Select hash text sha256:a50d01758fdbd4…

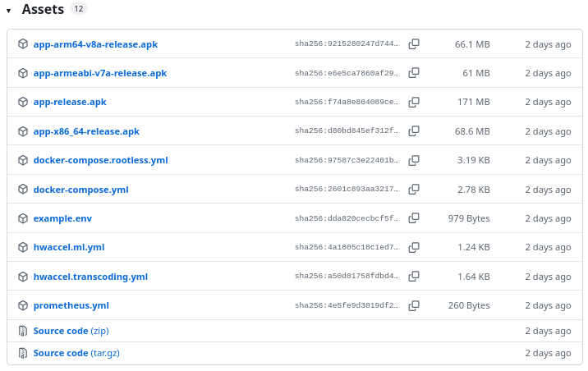coord(347,276)
